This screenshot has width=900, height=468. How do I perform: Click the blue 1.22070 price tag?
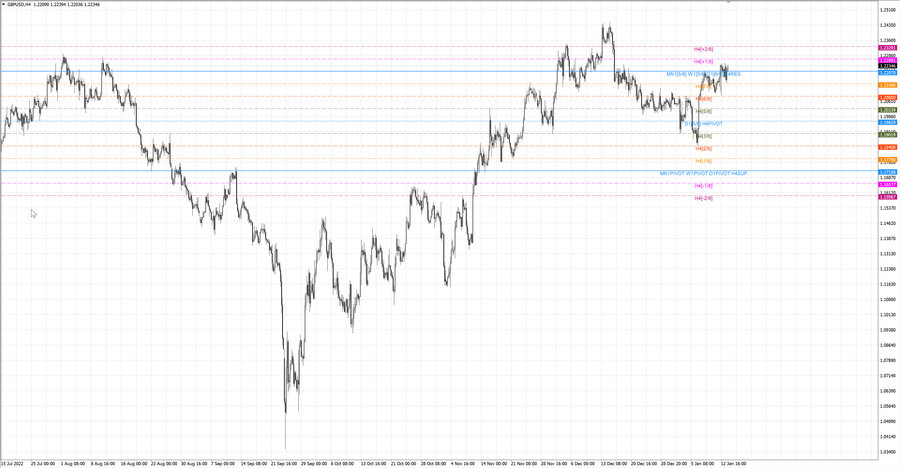click(x=888, y=73)
